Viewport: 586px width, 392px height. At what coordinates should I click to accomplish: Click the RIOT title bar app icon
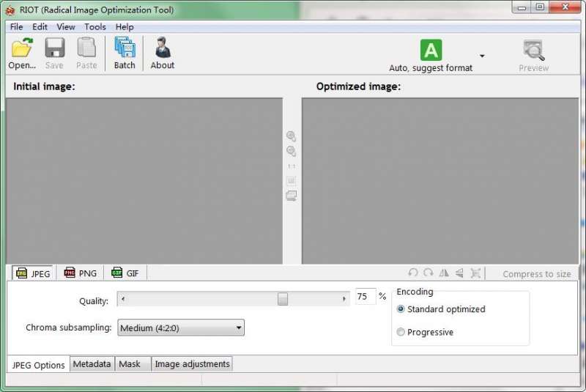pyautogui.click(x=10, y=10)
